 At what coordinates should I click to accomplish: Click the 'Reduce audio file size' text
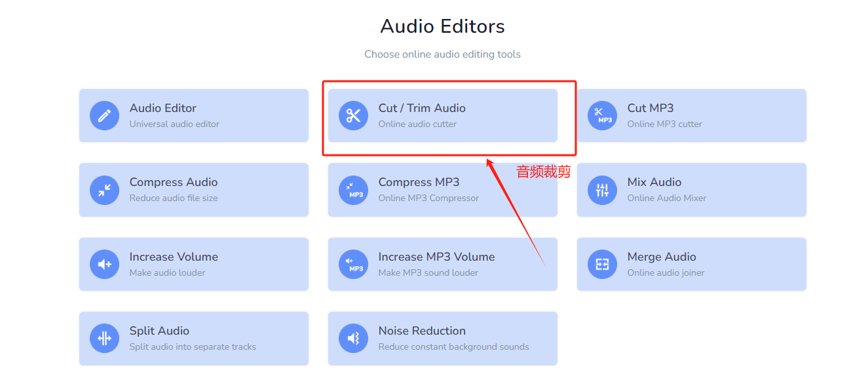click(174, 198)
